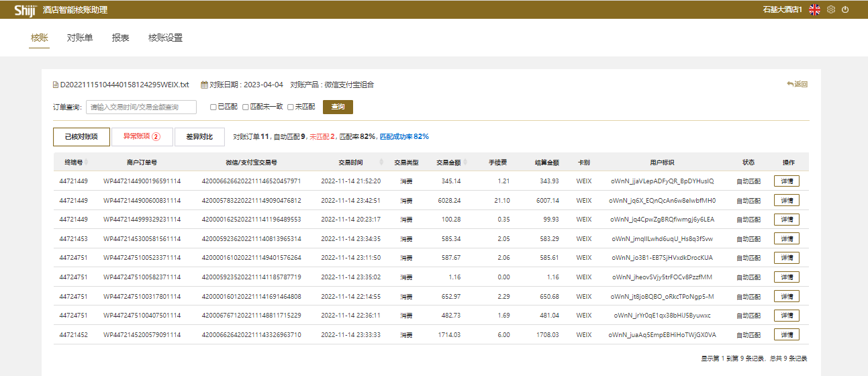Open the 差异对比 sub-tab
The width and height of the screenshot is (868, 376).
199,137
